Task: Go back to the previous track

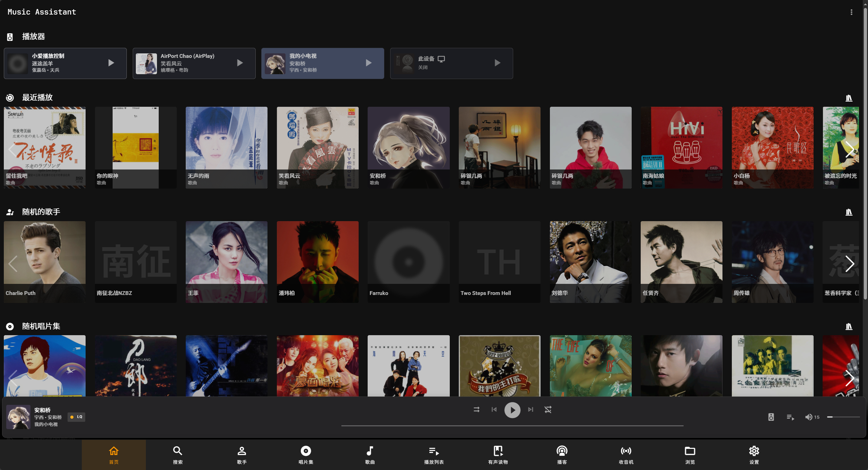Action: [494, 409]
